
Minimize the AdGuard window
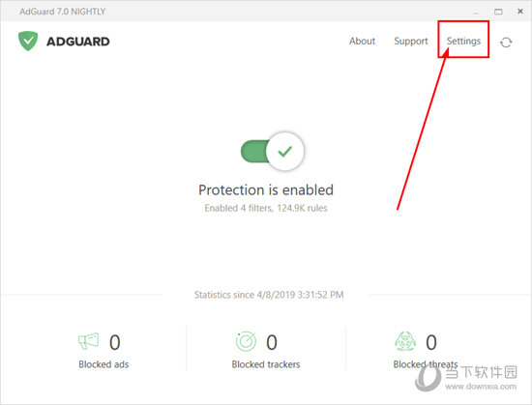(476, 12)
